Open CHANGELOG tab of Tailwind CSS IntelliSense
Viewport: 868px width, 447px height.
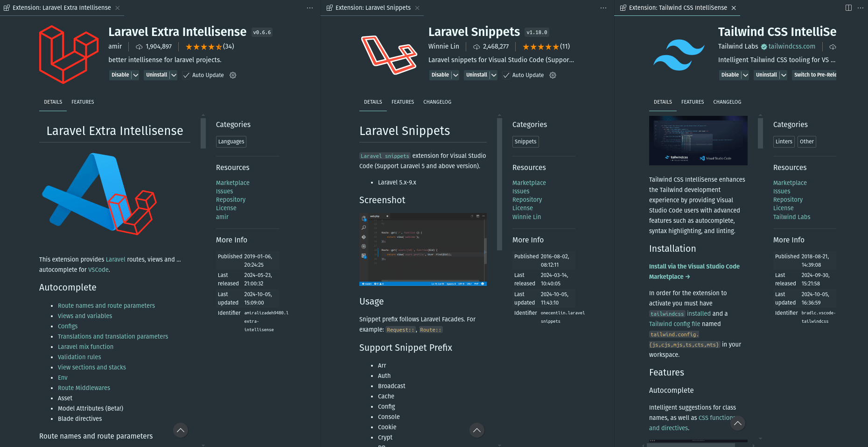727,102
